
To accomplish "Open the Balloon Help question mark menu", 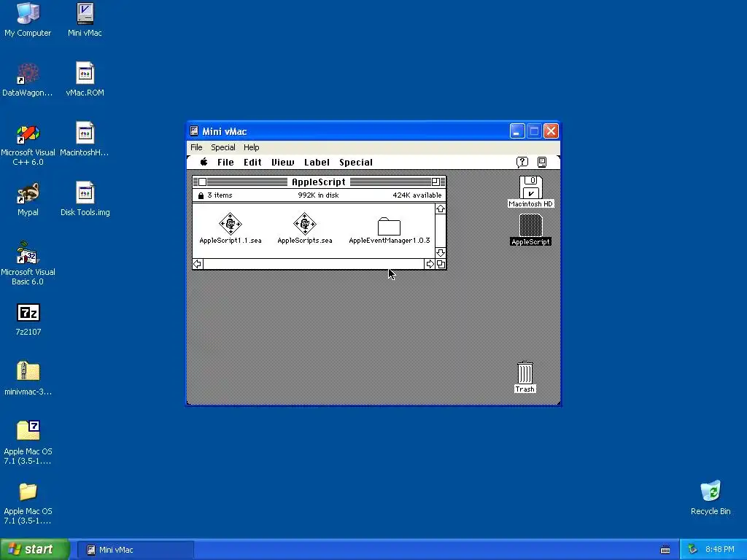I will (x=522, y=163).
